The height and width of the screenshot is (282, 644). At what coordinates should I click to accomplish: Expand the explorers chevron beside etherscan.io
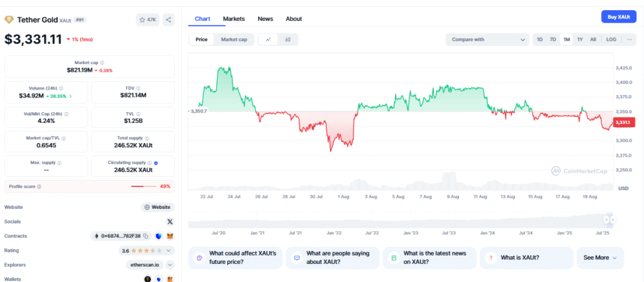(170, 265)
